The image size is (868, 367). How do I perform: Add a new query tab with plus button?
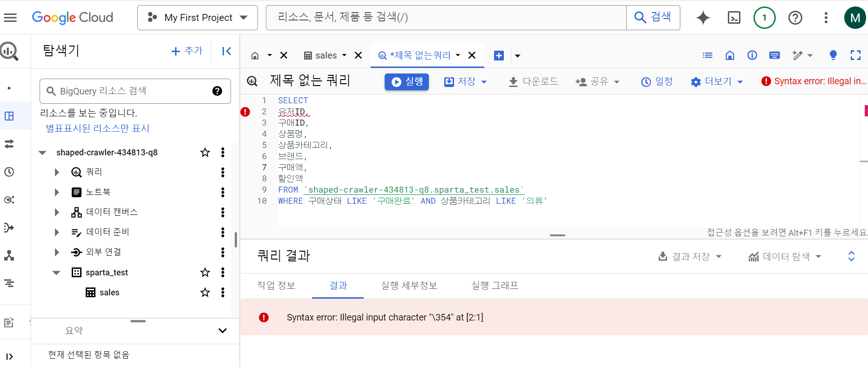coord(499,56)
